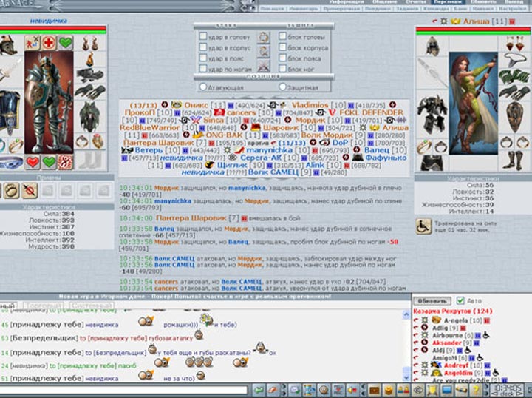Tick the блок пояса checkbox

(282, 58)
